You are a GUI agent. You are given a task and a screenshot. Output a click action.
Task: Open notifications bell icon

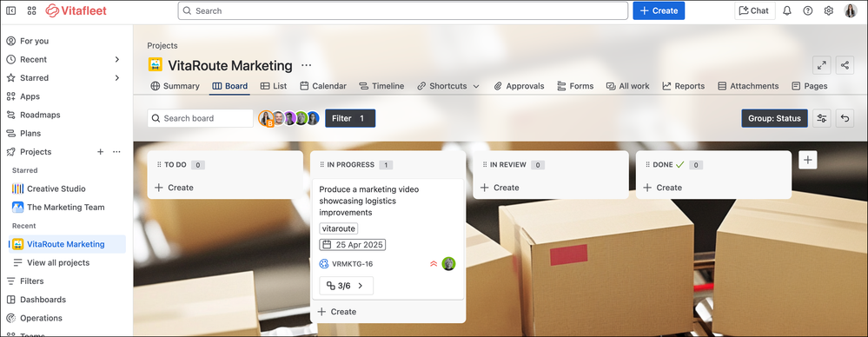(x=786, y=10)
